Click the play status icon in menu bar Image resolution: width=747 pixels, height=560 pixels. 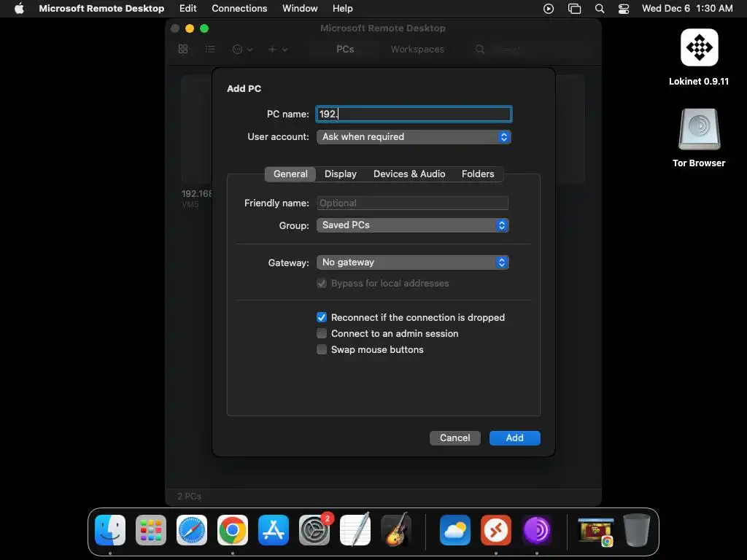tap(549, 9)
